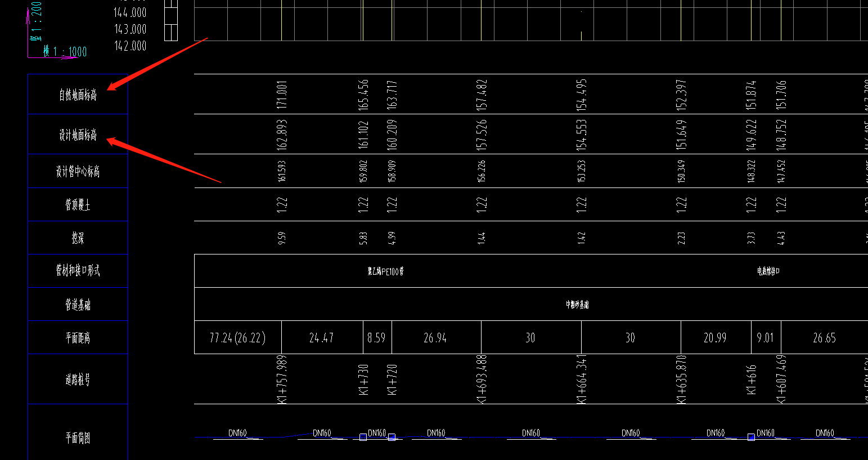Image resolution: width=868 pixels, height=460 pixels.
Task: Click natural ground elevation 157.482
Action: tap(482, 95)
